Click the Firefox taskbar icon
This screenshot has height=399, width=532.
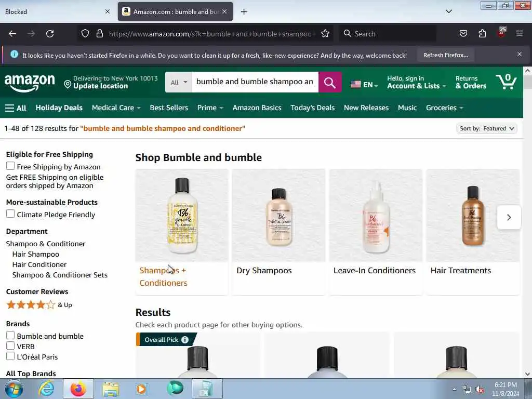point(78,389)
